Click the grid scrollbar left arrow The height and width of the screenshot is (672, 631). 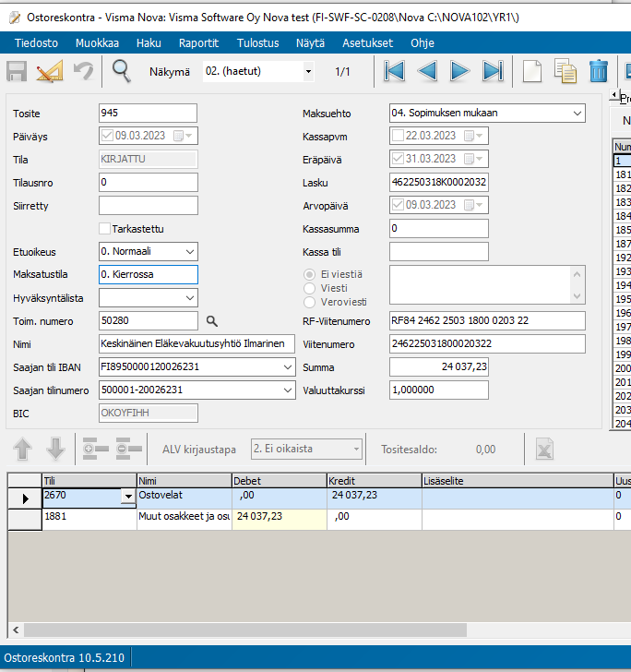click(x=16, y=630)
